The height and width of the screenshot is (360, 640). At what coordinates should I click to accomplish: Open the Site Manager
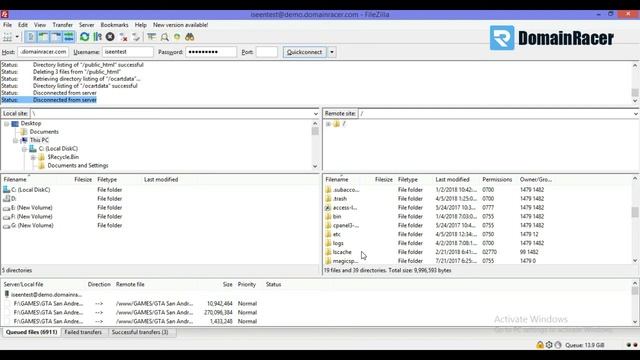(7, 37)
